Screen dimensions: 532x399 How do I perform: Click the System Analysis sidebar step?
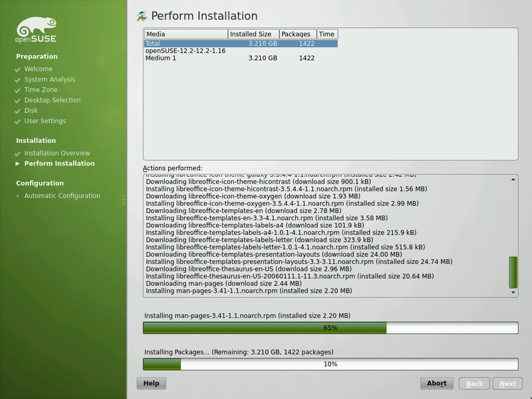(49, 79)
